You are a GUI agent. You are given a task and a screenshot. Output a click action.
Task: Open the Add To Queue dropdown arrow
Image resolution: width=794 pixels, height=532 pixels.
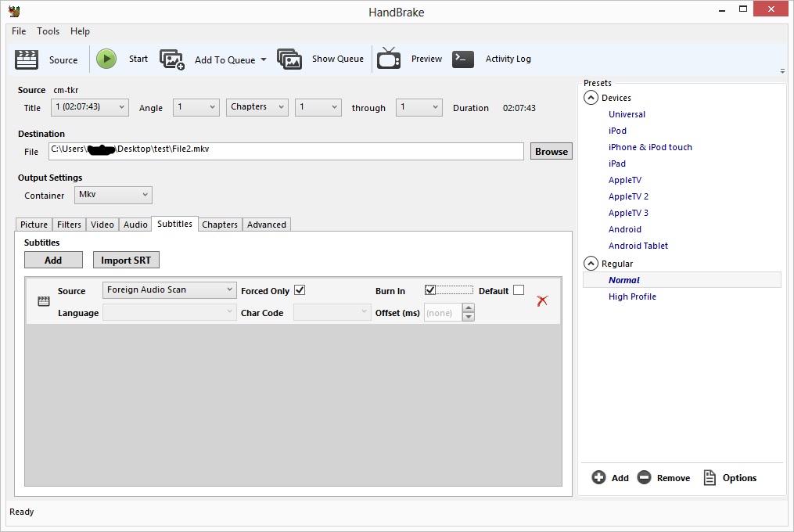264,59
